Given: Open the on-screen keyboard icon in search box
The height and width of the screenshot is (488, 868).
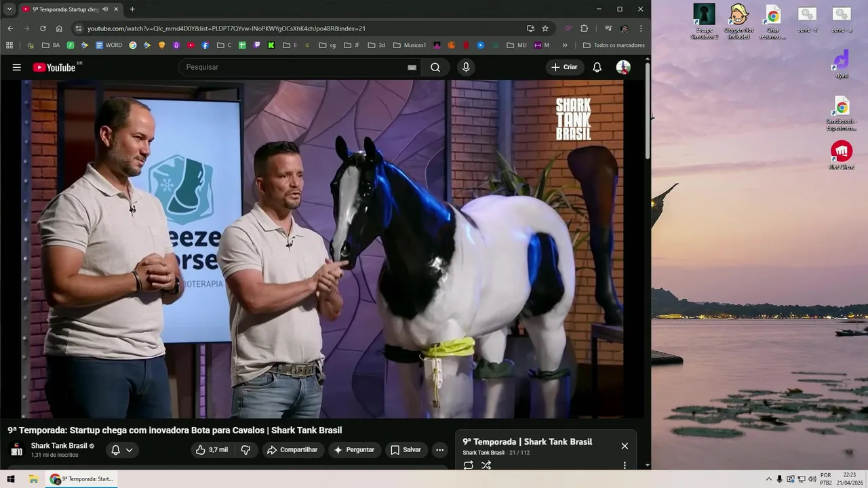Looking at the screenshot, I should coord(412,67).
